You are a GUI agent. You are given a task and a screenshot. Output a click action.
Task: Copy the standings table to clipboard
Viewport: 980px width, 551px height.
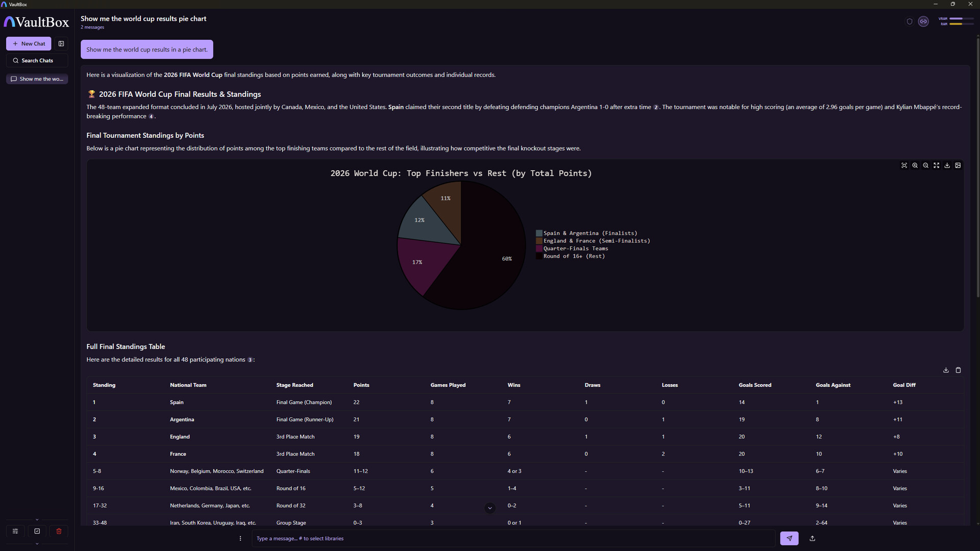click(958, 370)
